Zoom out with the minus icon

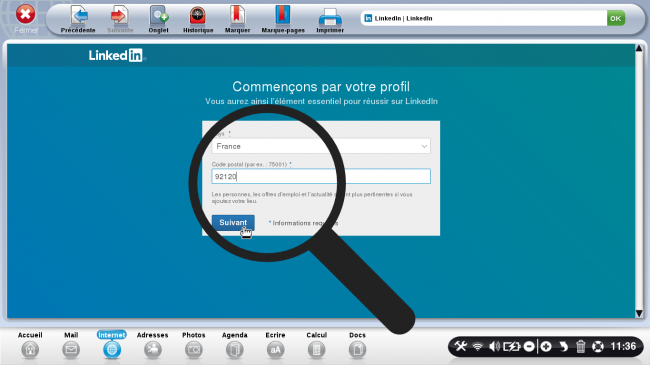click(529, 346)
